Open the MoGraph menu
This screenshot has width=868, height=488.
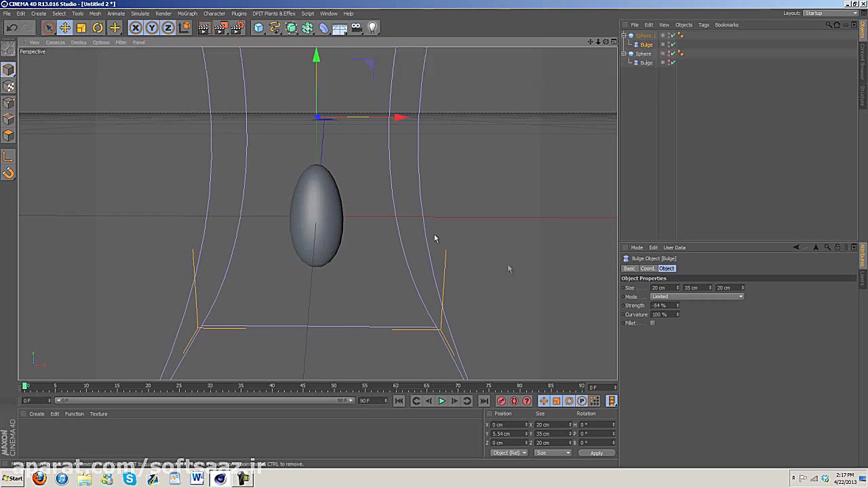pos(187,14)
